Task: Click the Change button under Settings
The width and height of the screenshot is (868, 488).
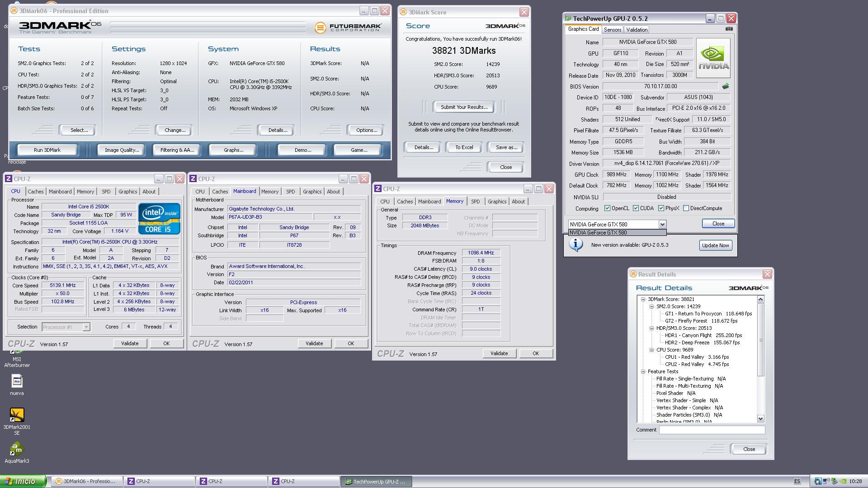Action: pos(175,130)
